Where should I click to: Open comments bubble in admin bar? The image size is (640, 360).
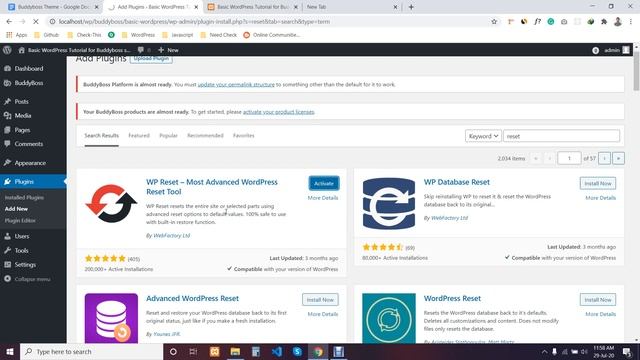pos(144,50)
